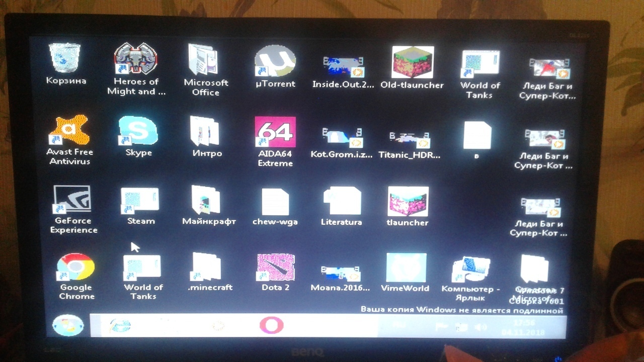Open the VimeWorld launcher icon
This screenshot has height=362, width=644.
(406, 267)
